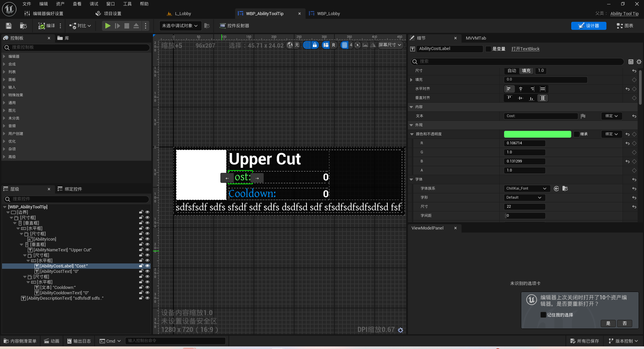Set horizontal alignment to left

click(x=509, y=89)
